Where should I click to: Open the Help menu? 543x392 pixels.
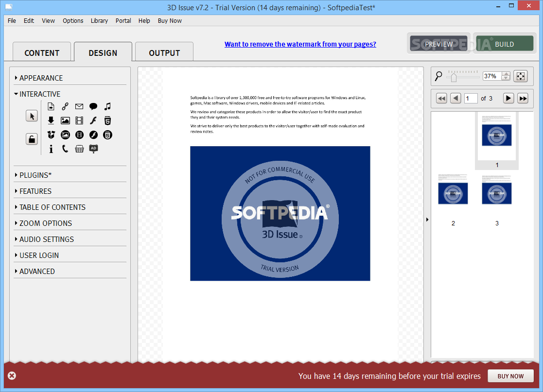pos(144,21)
